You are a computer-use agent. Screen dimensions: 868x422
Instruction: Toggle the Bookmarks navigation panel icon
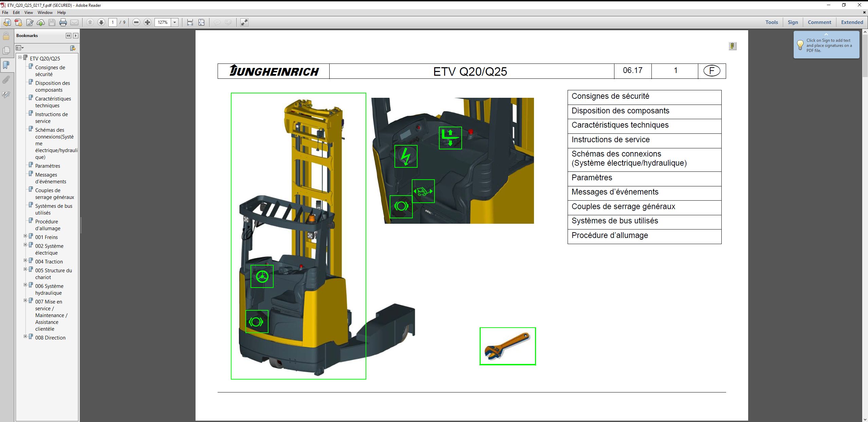click(5, 65)
